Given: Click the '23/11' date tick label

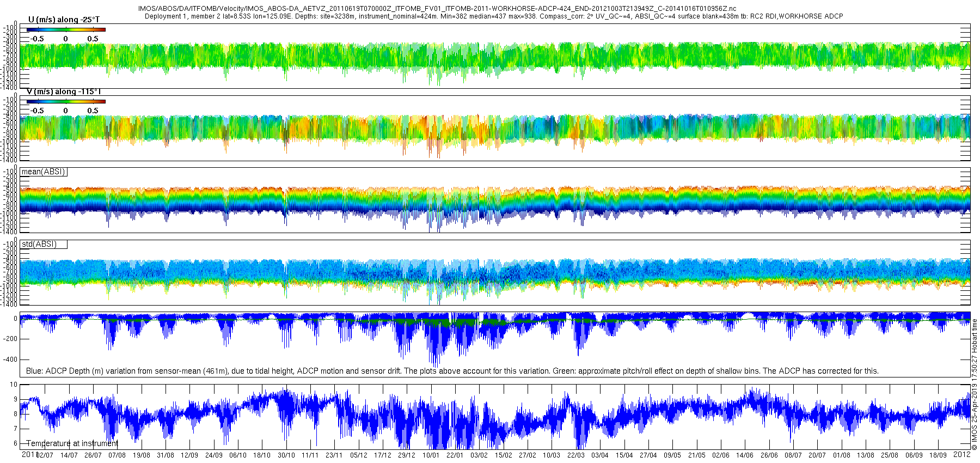Looking at the screenshot, I should (334, 455).
